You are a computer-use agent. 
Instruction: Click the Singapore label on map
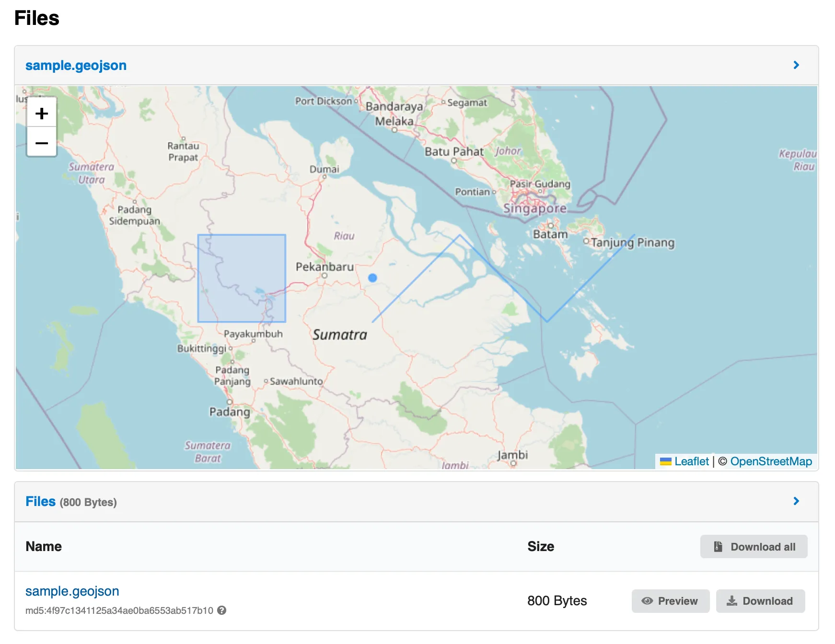[534, 208]
